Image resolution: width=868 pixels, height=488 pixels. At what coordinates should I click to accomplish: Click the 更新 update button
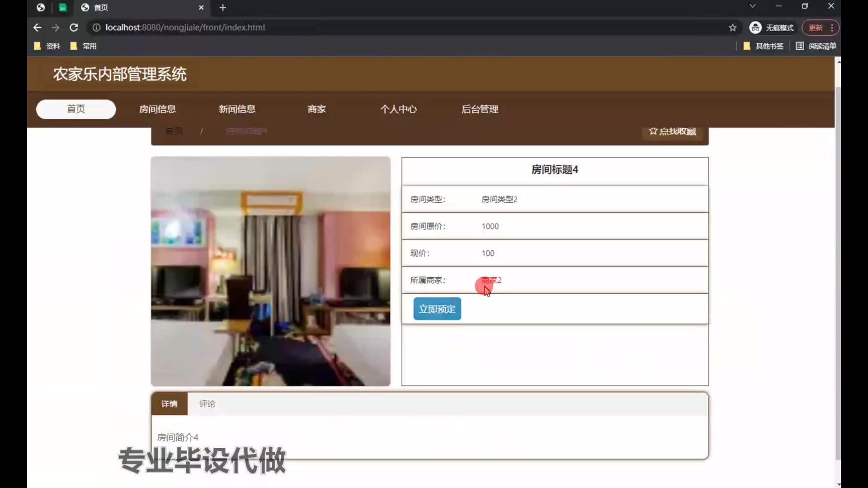[x=816, y=28]
